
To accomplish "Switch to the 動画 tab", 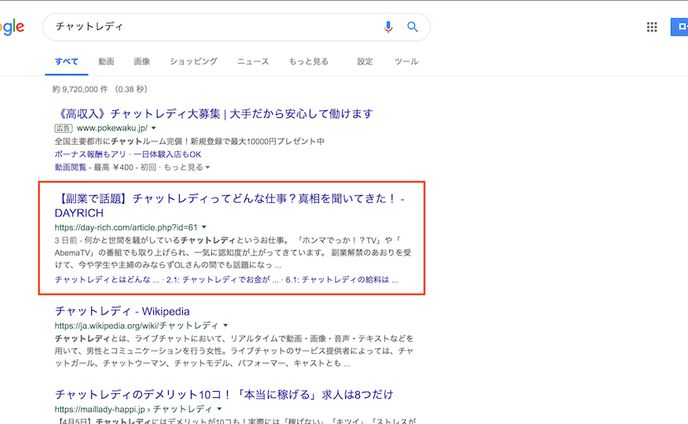I will coord(106,61).
